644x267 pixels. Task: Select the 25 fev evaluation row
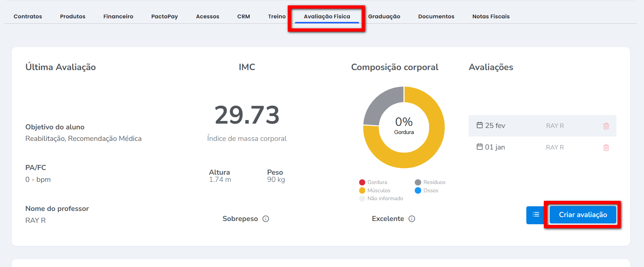[520, 126]
